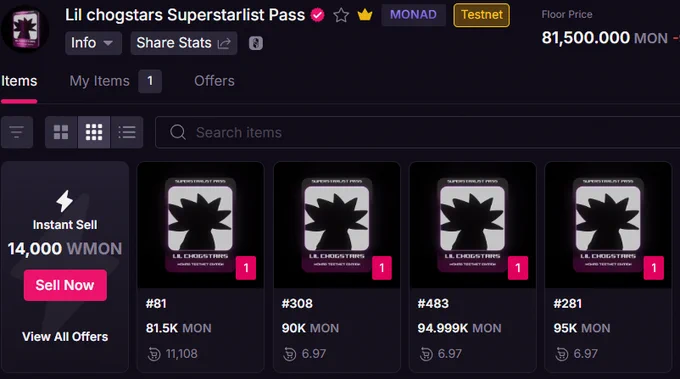
Task: Open the filter panel icon
Action: 17,132
